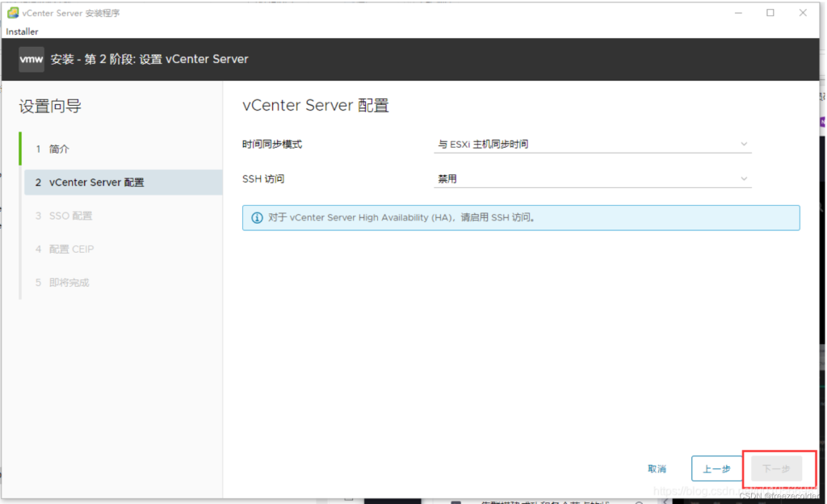Image resolution: width=827 pixels, height=504 pixels.
Task: Open the 时间同步模式 dropdown
Action: coord(592,143)
